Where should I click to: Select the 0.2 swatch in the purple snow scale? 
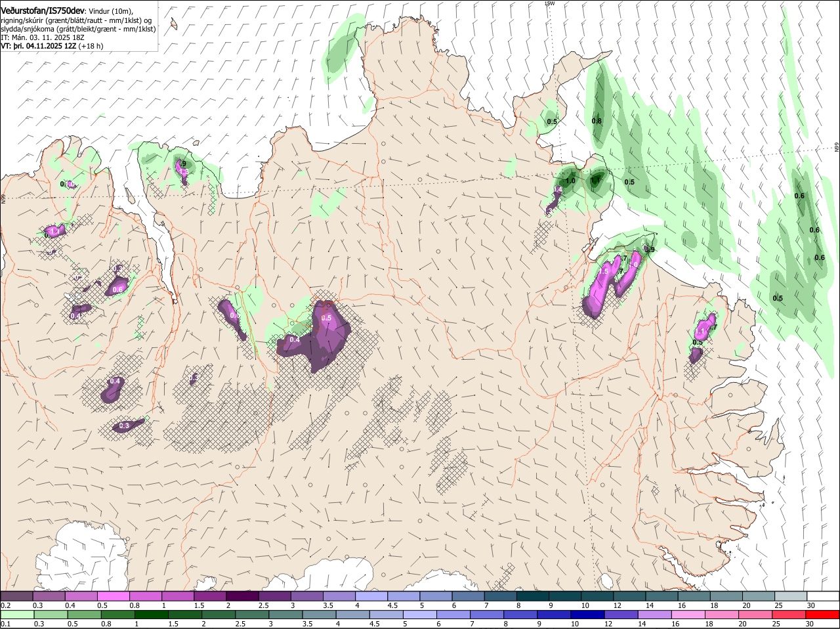coord(16,596)
